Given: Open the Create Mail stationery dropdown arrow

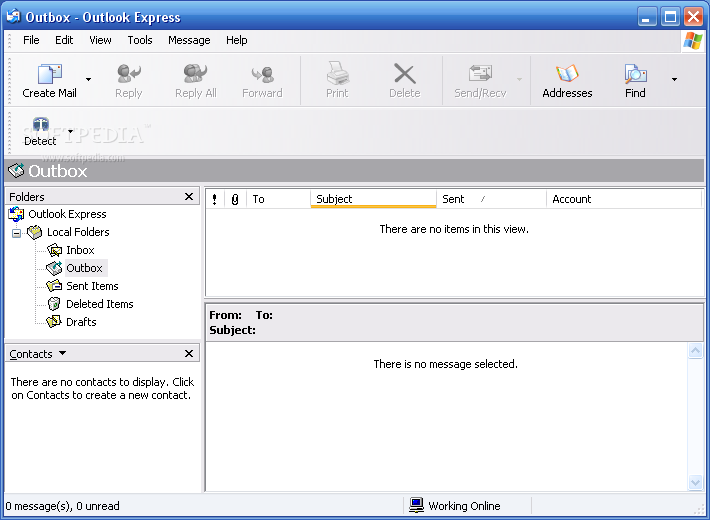Looking at the screenshot, I should pyautogui.click(x=88, y=79).
